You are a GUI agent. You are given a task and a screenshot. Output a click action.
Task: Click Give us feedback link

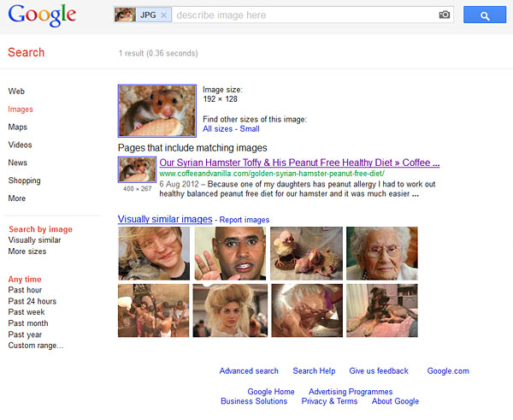click(379, 371)
